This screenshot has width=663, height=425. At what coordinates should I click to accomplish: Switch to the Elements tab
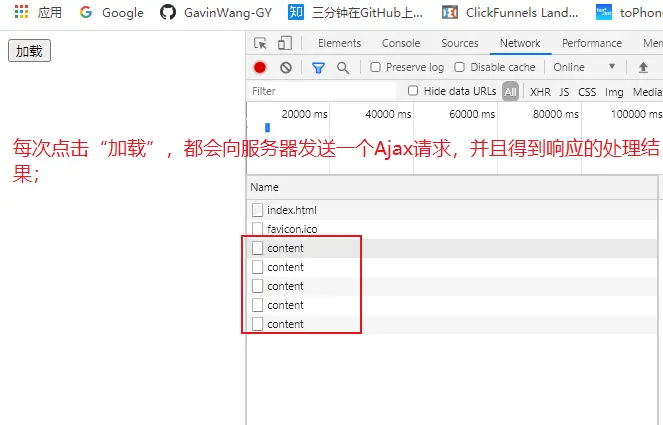pos(340,43)
